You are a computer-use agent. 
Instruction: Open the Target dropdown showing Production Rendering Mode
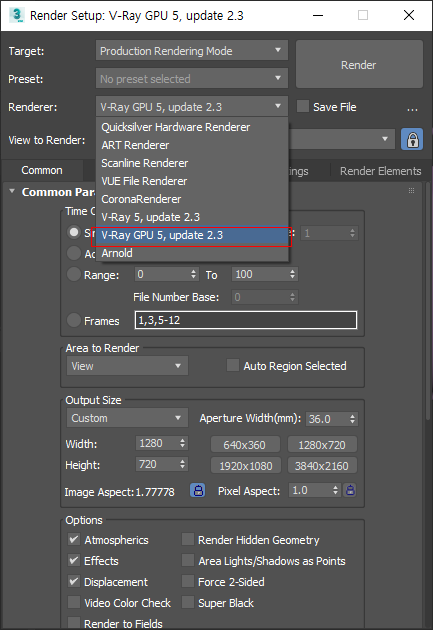click(192, 51)
